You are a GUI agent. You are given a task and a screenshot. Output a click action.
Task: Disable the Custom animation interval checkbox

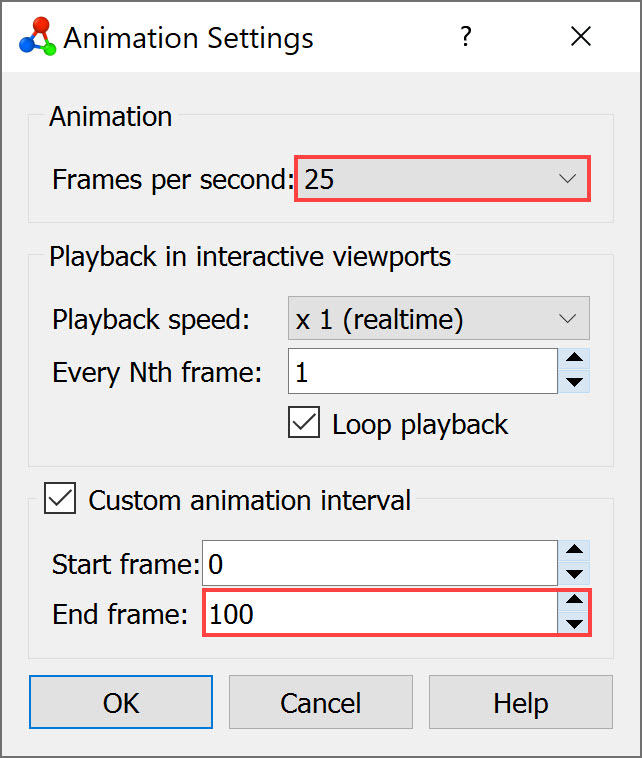61,499
